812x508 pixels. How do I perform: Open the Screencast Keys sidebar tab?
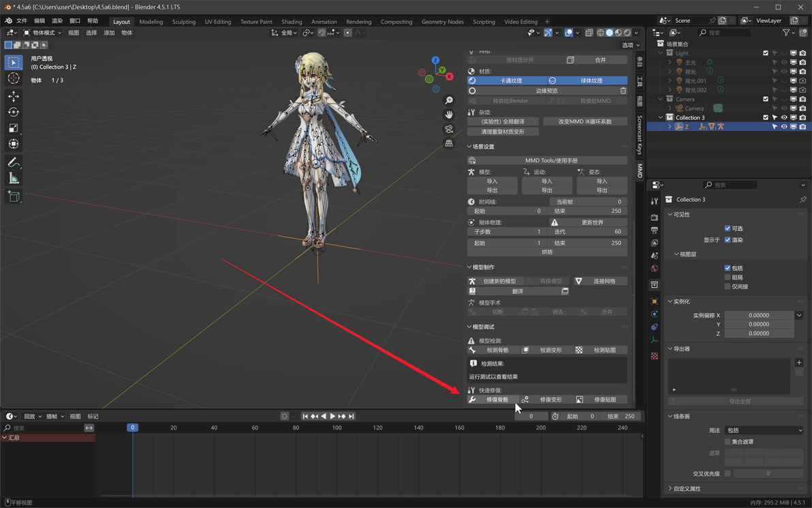[x=640, y=135]
